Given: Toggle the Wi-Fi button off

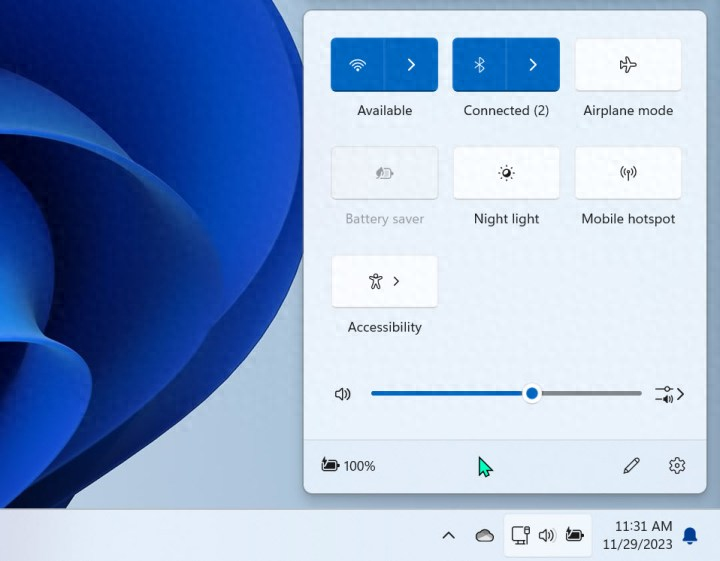Looking at the screenshot, I should pyautogui.click(x=358, y=65).
